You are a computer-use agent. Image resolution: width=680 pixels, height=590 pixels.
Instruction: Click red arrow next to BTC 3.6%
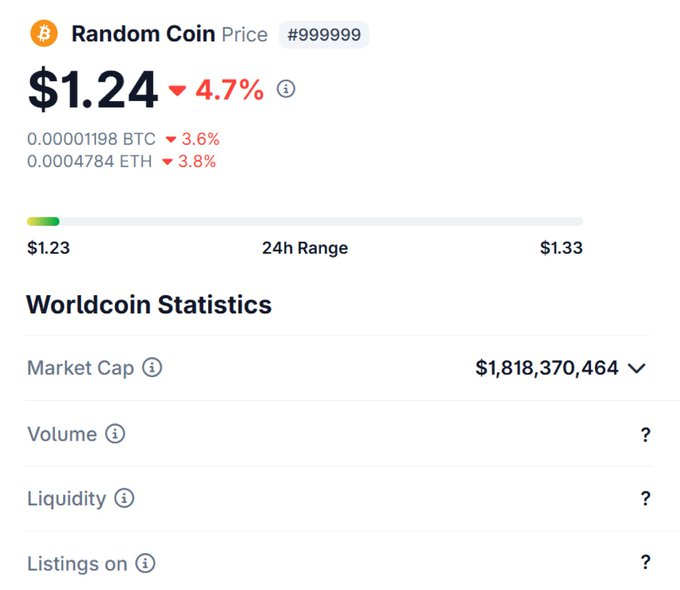coord(171,139)
